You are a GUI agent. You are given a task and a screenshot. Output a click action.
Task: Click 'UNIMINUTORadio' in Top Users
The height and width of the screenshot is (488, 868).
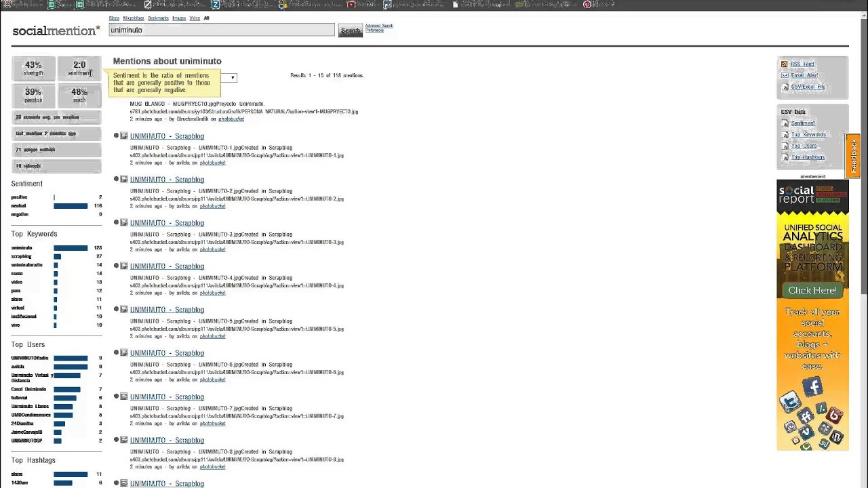[30, 358]
